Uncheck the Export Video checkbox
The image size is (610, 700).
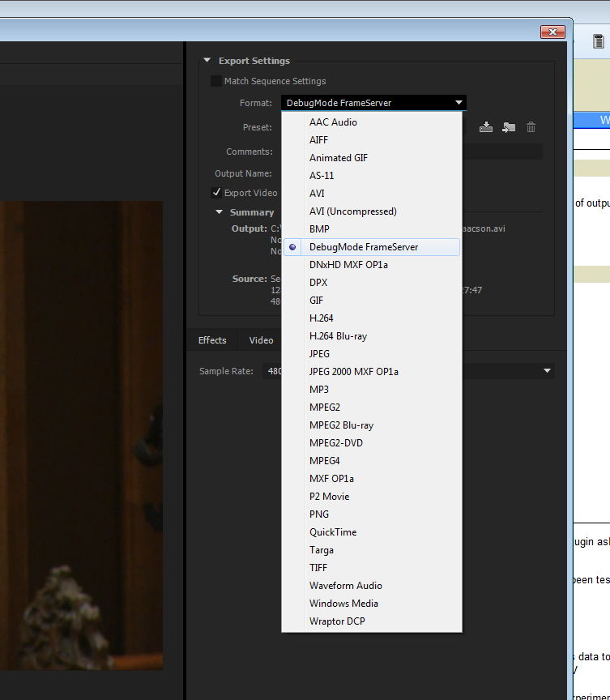pos(216,192)
